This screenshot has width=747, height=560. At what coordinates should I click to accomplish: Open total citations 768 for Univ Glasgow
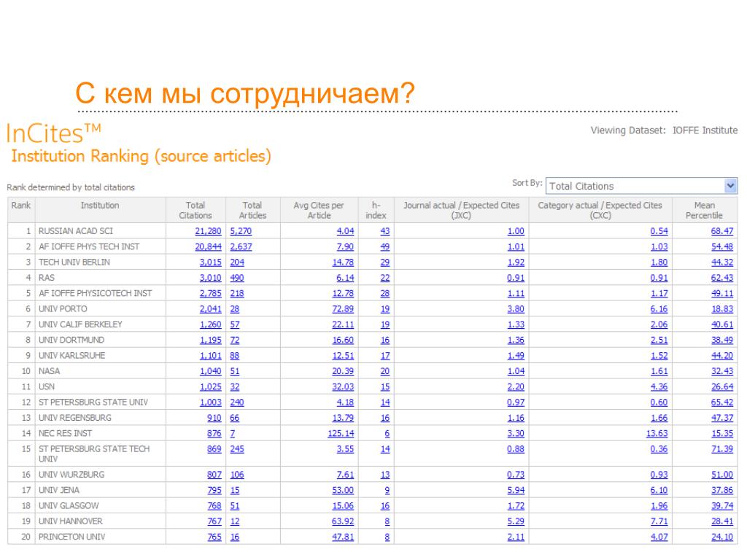(214, 506)
